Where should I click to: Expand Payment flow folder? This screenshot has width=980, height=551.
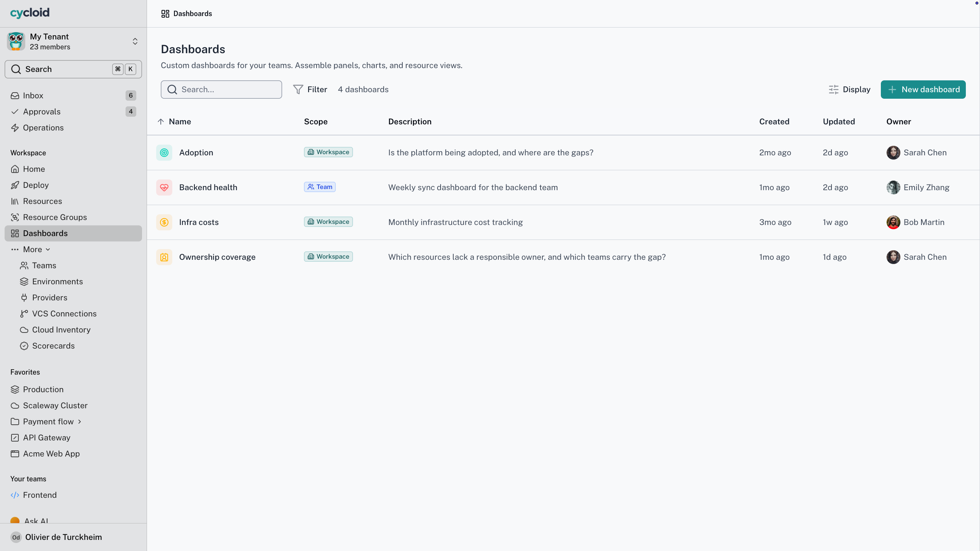click(80, 422)
